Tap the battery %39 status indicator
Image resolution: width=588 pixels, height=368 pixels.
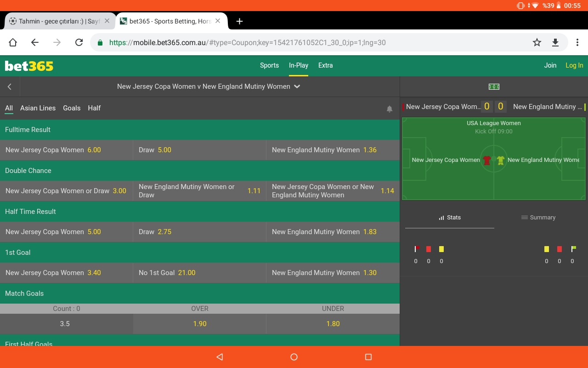551,6
